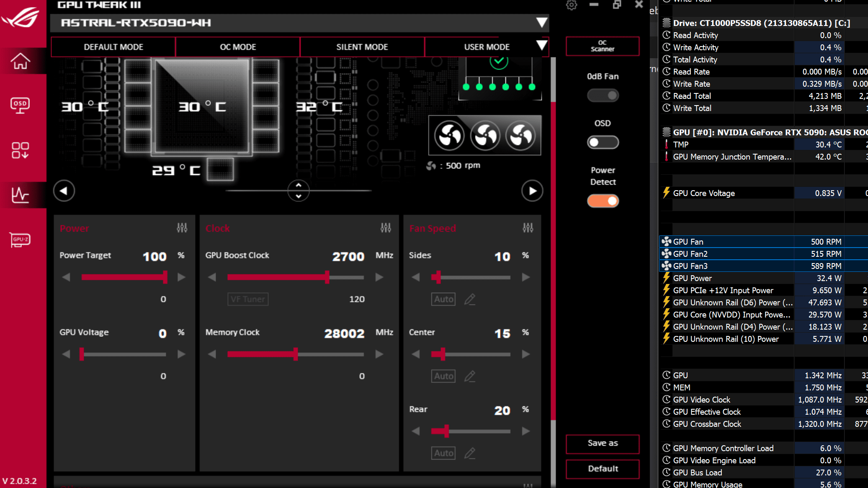Expand the ASTRAL-RTX5090-WH GPU dropdown

tap(541, 23)
